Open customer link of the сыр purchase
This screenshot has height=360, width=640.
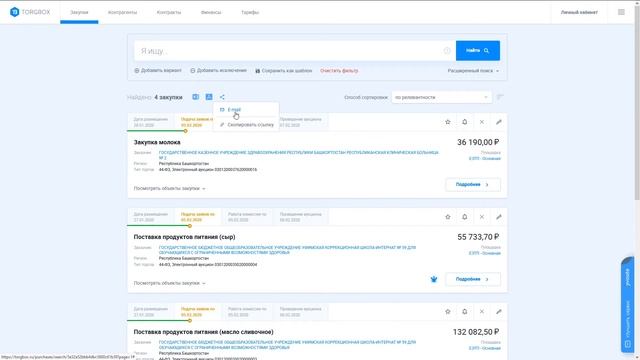[287, 250]
